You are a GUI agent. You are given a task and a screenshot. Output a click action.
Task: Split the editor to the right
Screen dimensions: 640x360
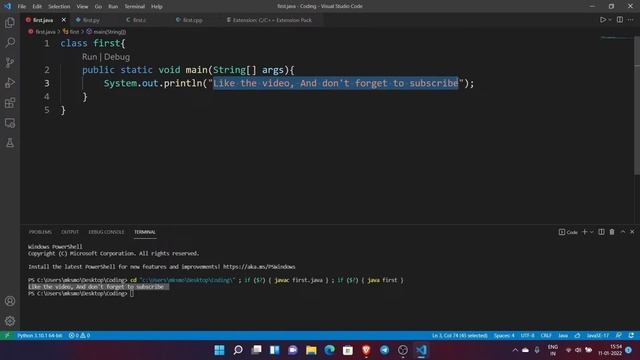620,20
